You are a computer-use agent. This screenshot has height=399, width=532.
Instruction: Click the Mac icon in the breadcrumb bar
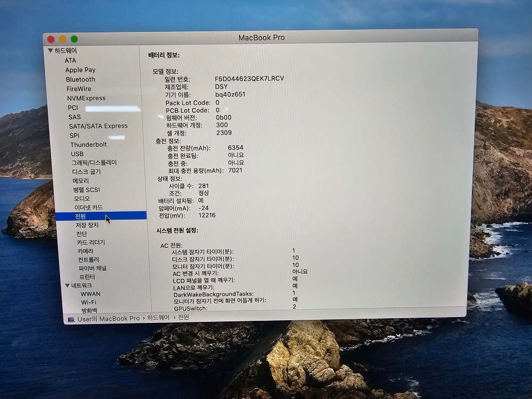tap(72, 318)
